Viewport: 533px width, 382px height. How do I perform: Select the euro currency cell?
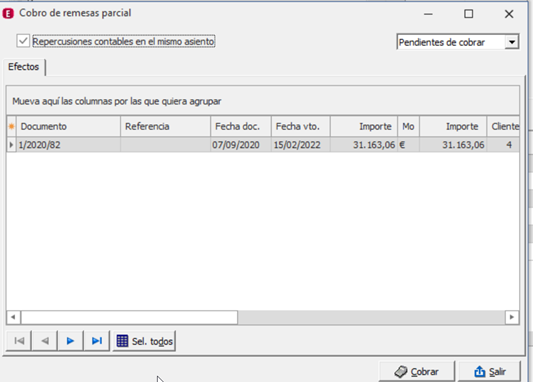(408, 145)
